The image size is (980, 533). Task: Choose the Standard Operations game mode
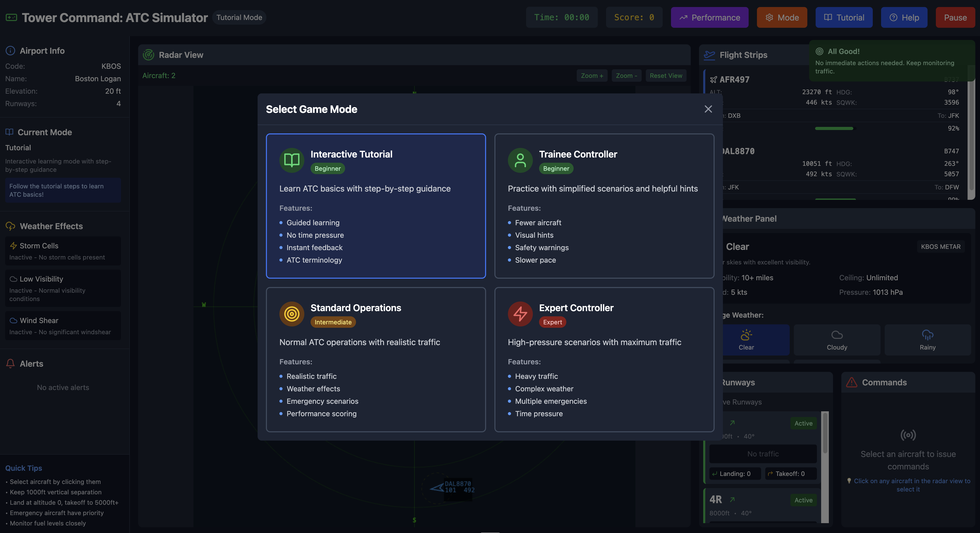[x=375, y=359]
